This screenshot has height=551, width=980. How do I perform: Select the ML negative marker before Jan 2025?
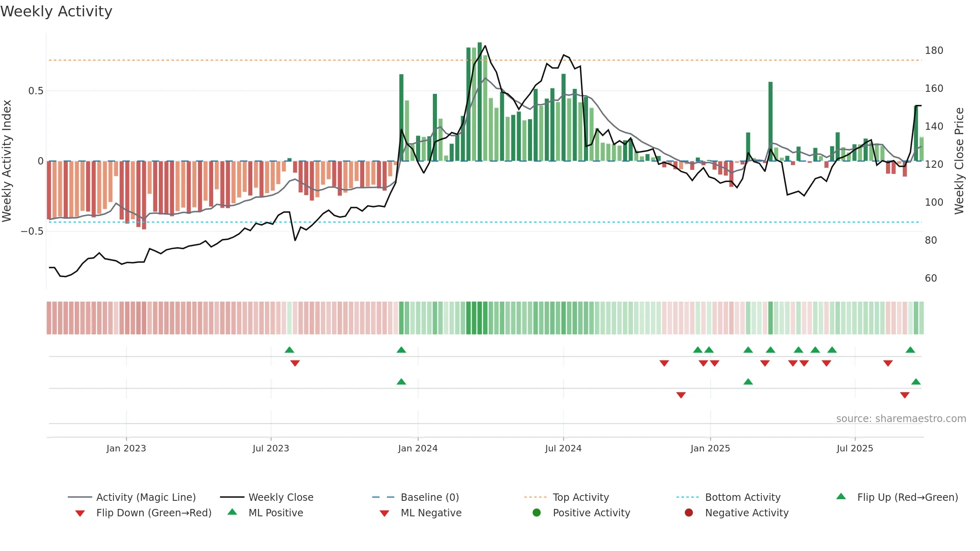coord(681,395)
